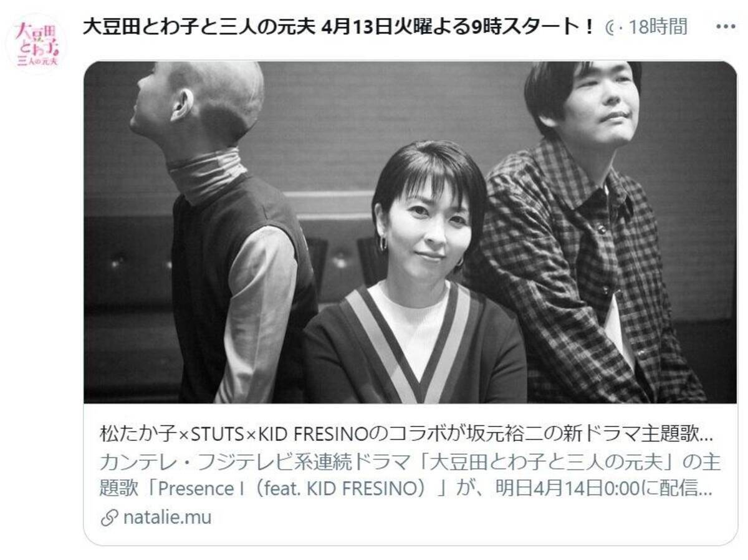Open the 18時間 timestamp link

point(658,27)
